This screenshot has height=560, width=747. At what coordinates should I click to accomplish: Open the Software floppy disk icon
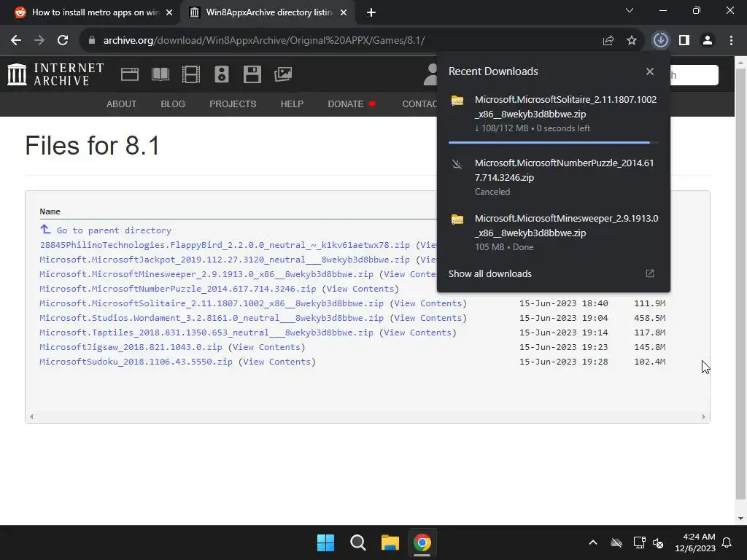coord(252,74)
